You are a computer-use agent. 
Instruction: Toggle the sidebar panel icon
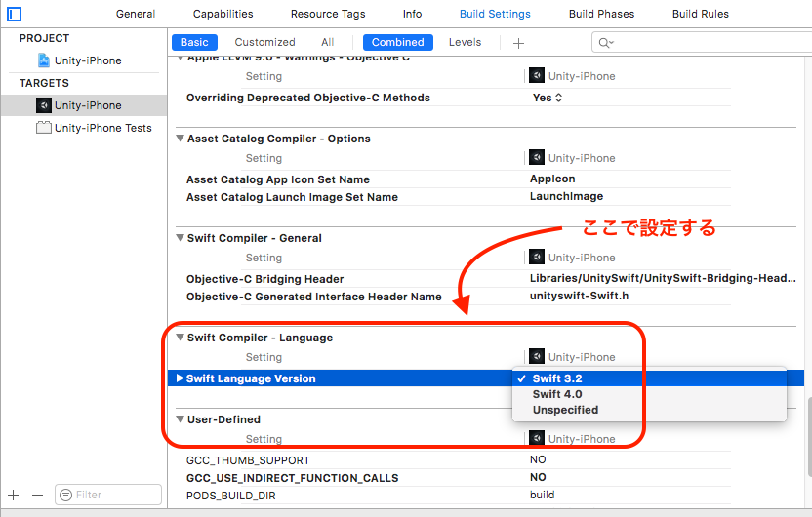14,14
